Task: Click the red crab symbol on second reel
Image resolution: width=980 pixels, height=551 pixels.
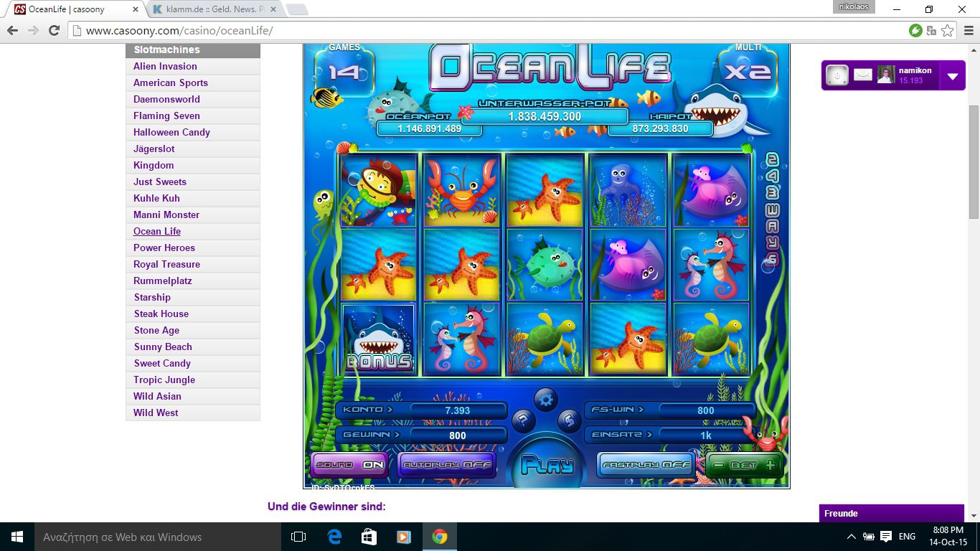Action: pyautogui.click(x=462, y=190)
